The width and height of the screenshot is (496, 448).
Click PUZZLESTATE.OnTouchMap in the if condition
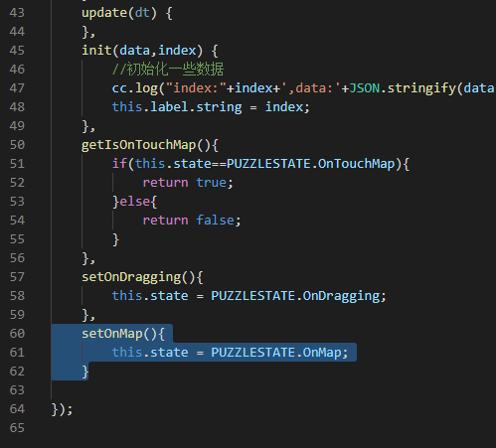(311, 164)
